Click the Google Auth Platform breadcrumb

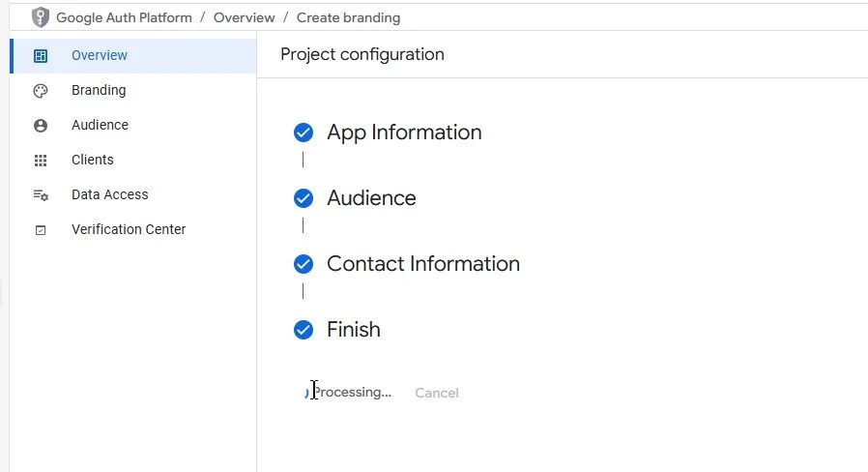(123, 17)
